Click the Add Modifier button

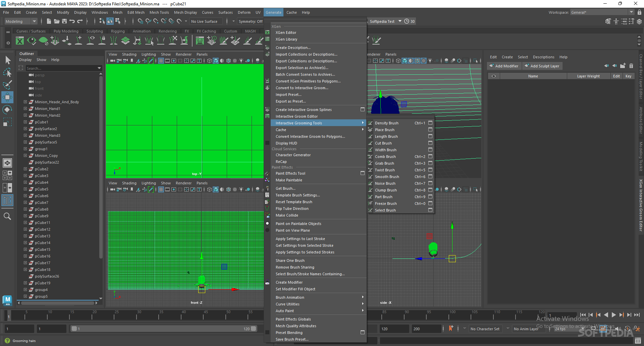point(504,66)
